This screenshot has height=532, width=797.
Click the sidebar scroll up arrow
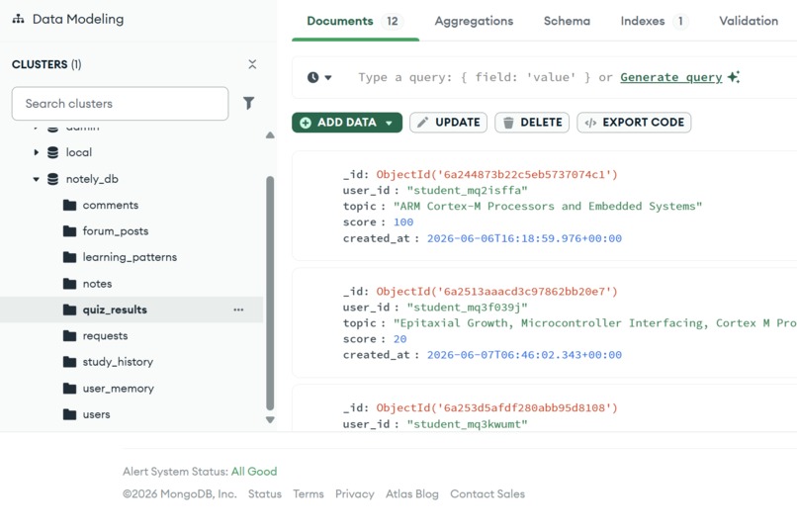point(270,135)
